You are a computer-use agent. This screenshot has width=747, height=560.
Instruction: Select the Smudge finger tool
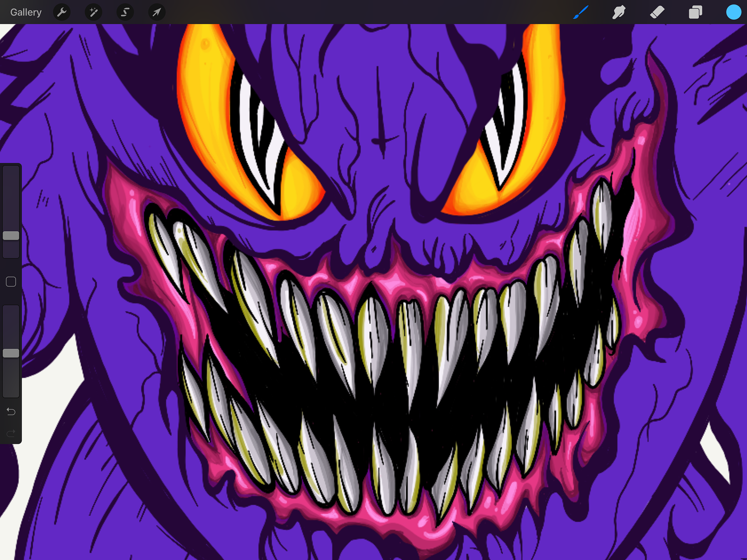click(x=619, y=12)
